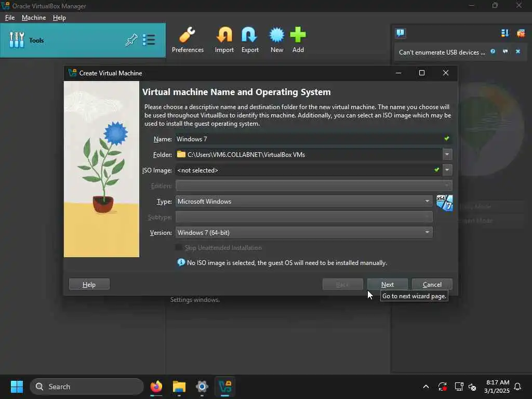Show hidden tray icons chevron
This screenshot has height=399, width=532.
point(426,387)
